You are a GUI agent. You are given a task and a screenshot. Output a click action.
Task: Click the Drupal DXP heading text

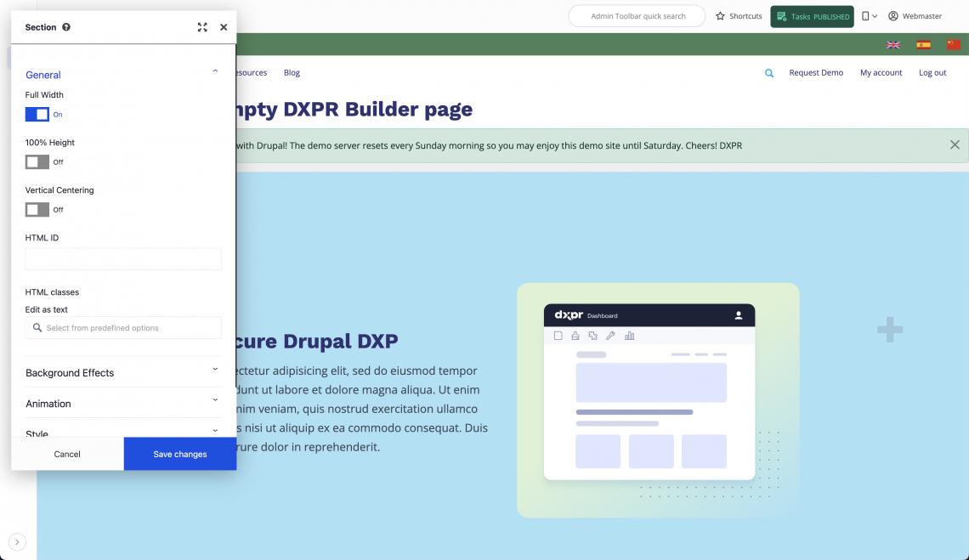[x=317, y=342]
